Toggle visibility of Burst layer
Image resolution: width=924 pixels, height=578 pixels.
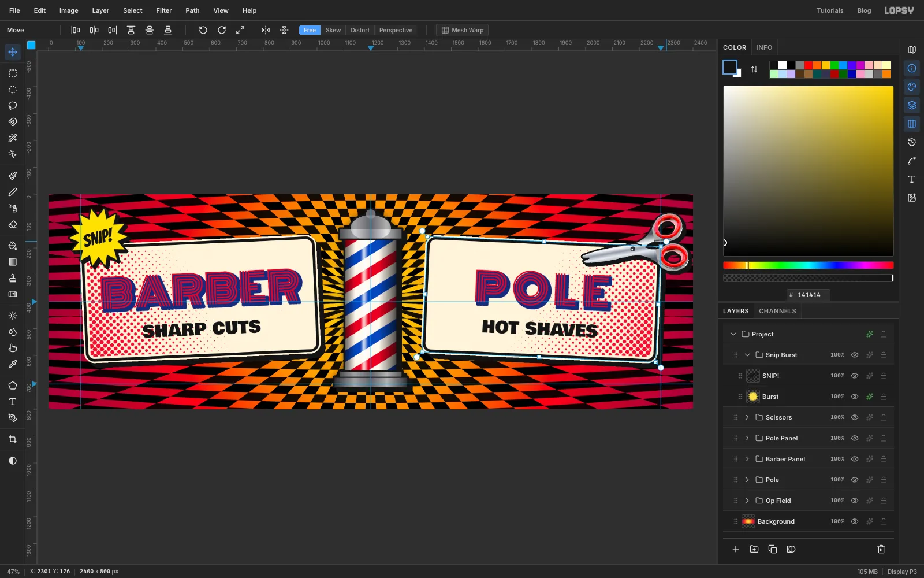[855, 397]
